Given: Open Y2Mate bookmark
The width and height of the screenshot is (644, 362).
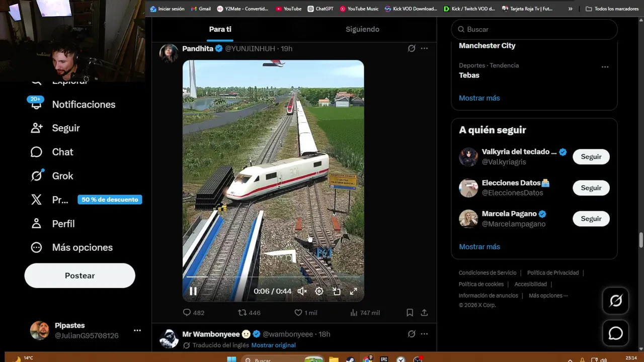Looking at the screenshot, I should [x=243, y=9].
